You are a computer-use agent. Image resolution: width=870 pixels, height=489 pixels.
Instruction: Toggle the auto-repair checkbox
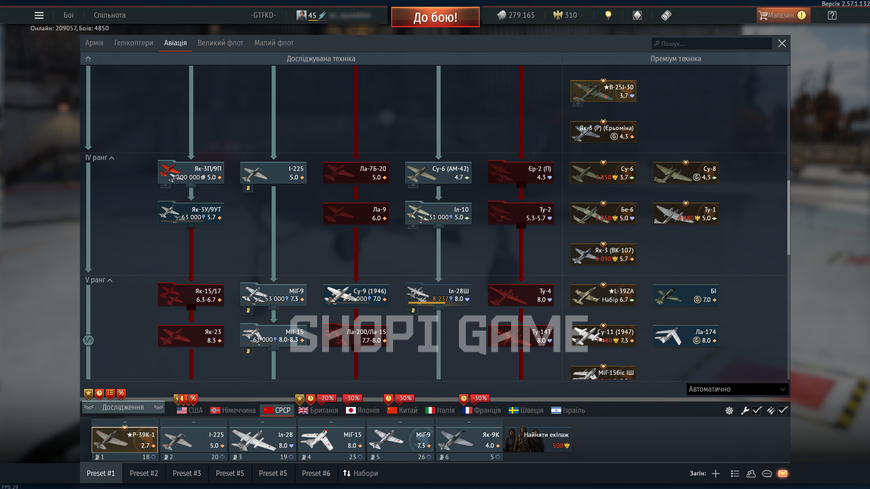pyautogui.click(x=757, y=410)
